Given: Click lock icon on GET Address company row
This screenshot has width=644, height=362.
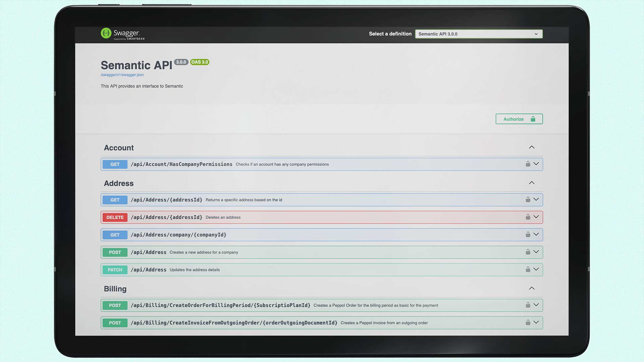Looking at the screenshot, I should point(528,234).
